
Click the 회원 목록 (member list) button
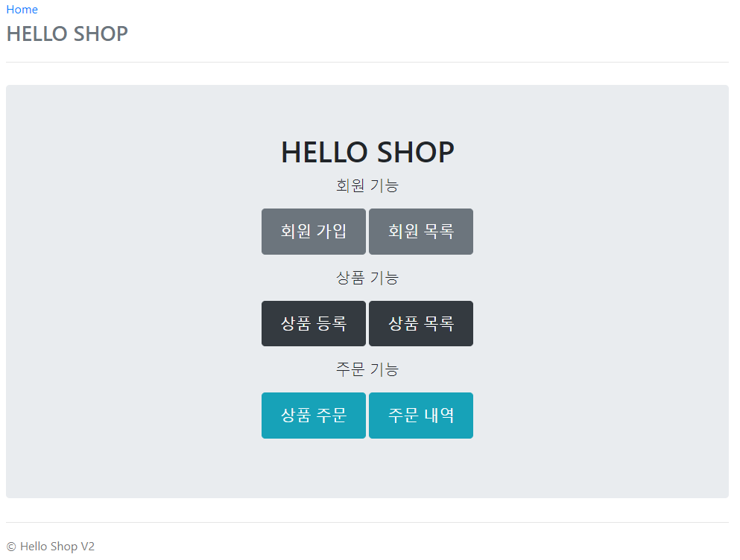420,231
